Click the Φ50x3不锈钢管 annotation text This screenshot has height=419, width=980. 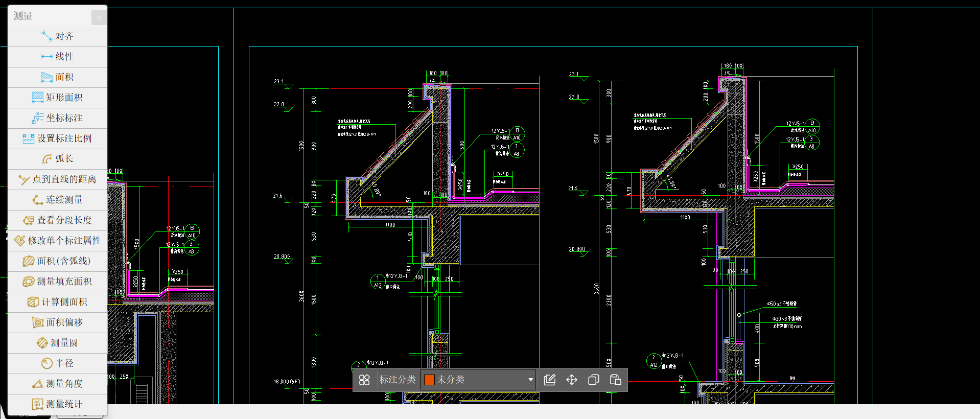pyautogui.click(x=782, y=304)
